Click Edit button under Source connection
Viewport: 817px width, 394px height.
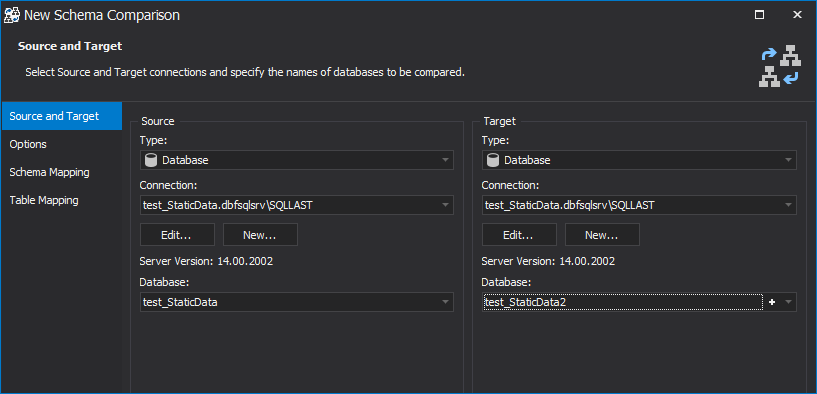click(177, 235)
